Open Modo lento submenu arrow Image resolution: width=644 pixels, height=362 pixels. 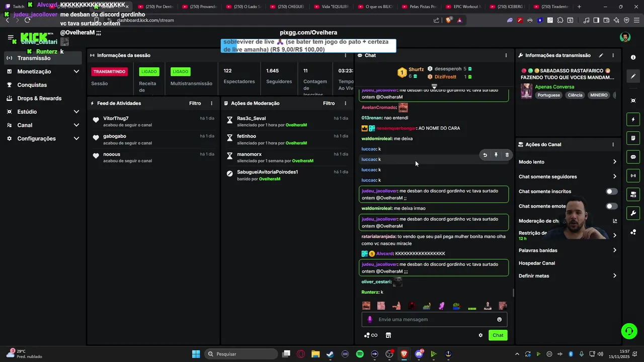click(614, 162)
